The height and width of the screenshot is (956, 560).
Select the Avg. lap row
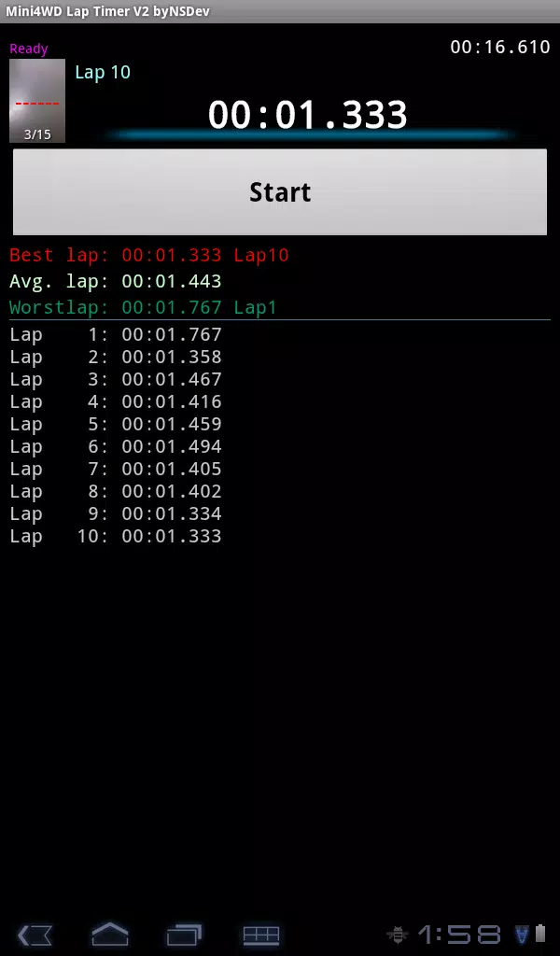click(116, 281)
